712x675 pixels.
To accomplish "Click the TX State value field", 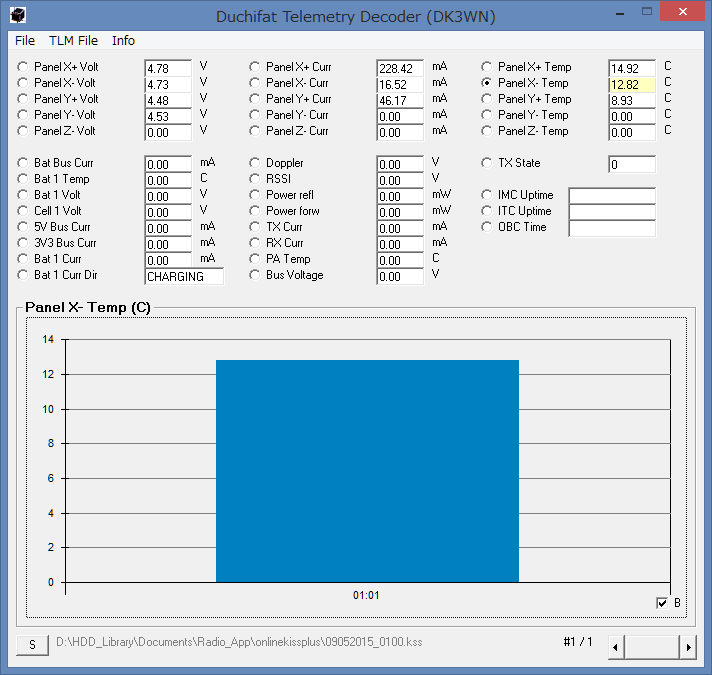I will pyautogui.click(x=632, y=164).
